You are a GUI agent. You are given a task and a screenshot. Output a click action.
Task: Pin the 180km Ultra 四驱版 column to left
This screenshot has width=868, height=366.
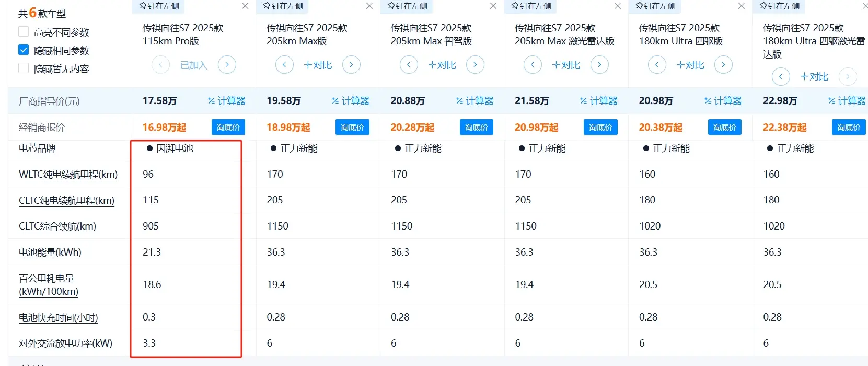pyautogui.click(x=655, y=6)
